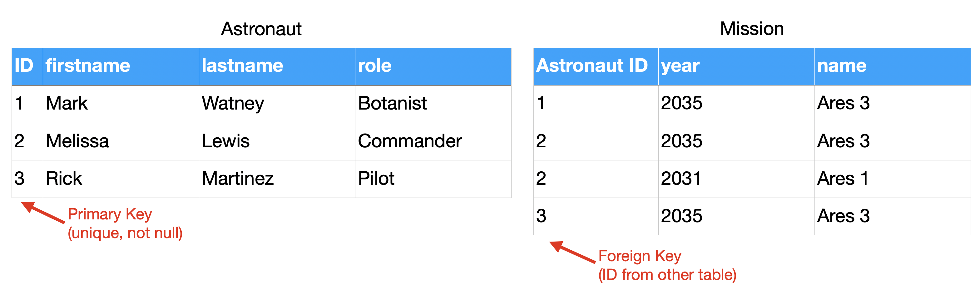
Task: Click the year column header
Action: tap(680, 66)
